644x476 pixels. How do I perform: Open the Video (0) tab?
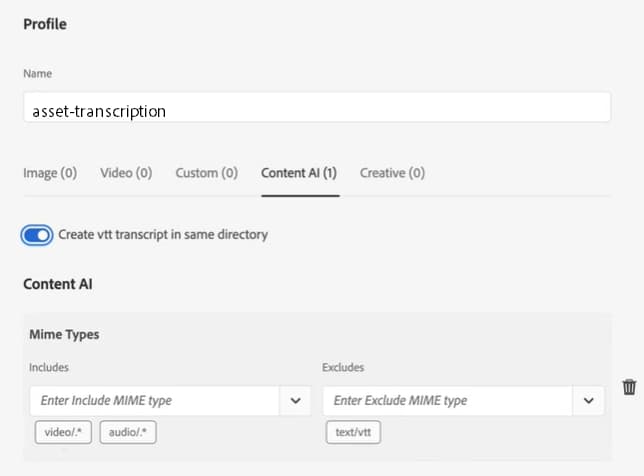[126, 173]
